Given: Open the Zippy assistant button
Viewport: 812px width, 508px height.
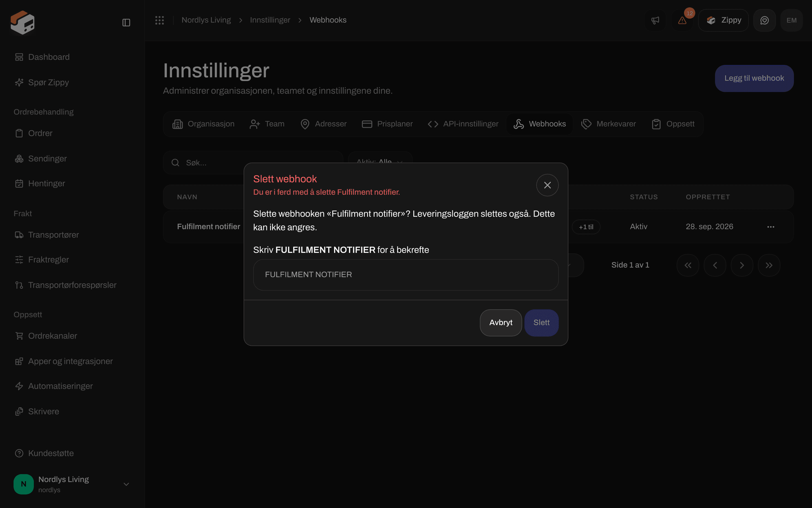Looking at the screenshot, I should pyautogui.click(x=723, y=20).
